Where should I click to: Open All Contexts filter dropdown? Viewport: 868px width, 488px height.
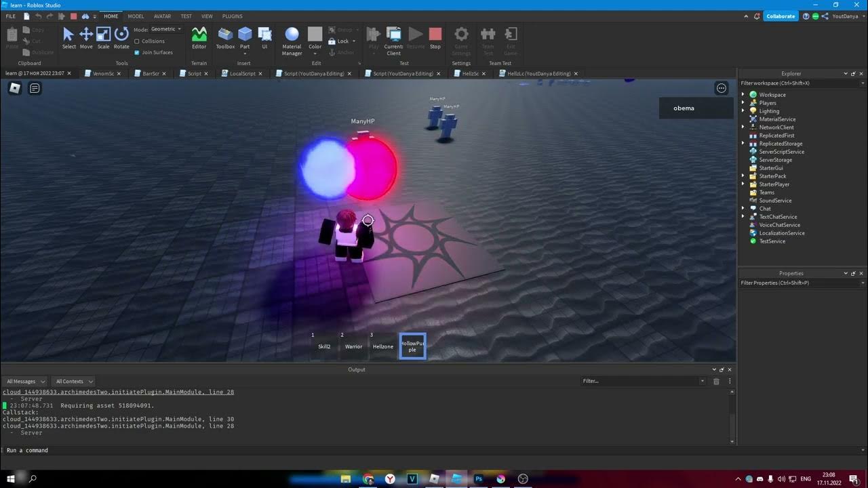point(73,382)
